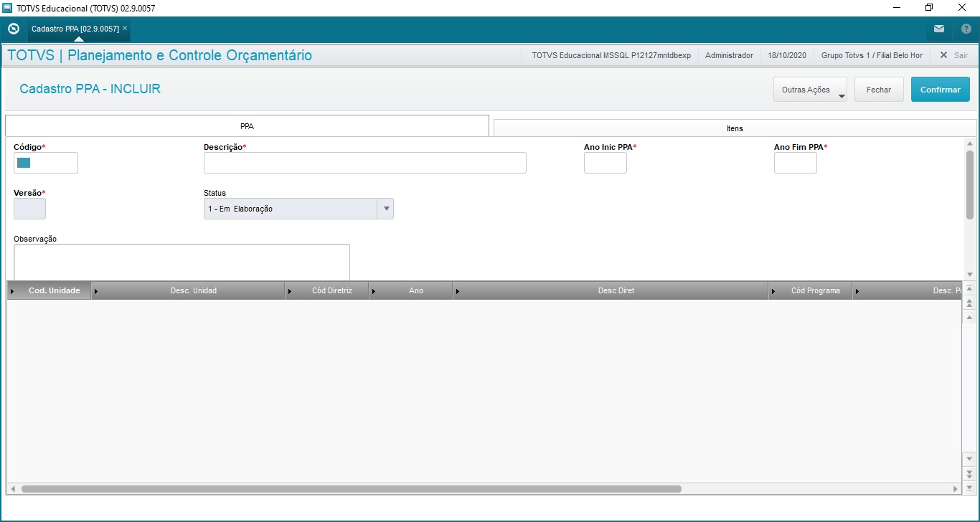Click the Administrador user label
Screen dimensions: 980x522
tap(729, 55)
